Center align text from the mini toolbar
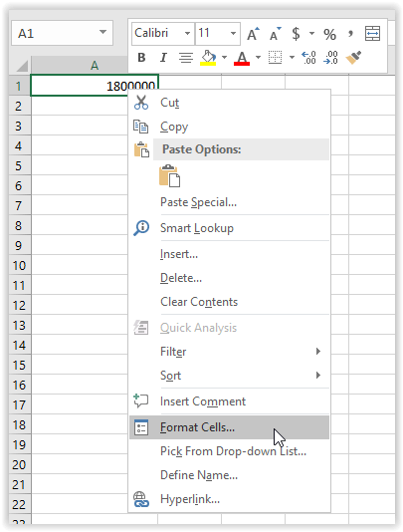This screenshot has width=403, height=532. click(186, 58)
